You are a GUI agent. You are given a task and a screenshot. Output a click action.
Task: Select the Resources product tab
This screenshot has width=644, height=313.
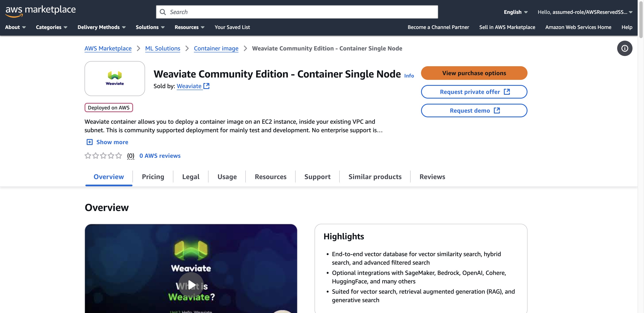270,177
